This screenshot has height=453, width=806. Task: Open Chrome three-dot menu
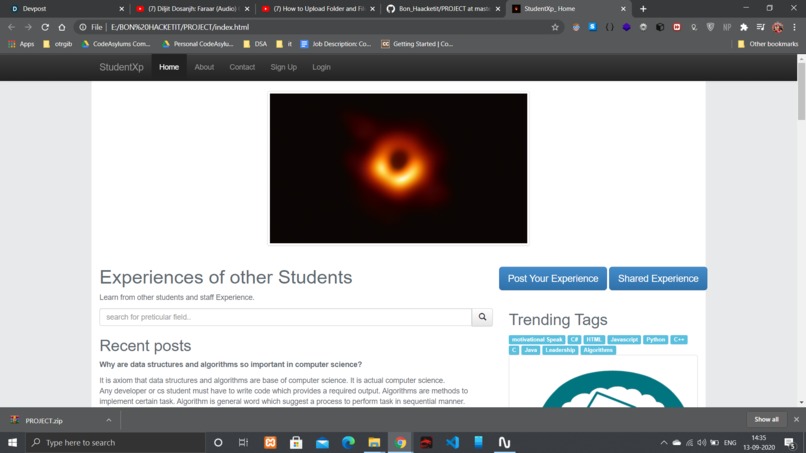(x=794, y=27)
